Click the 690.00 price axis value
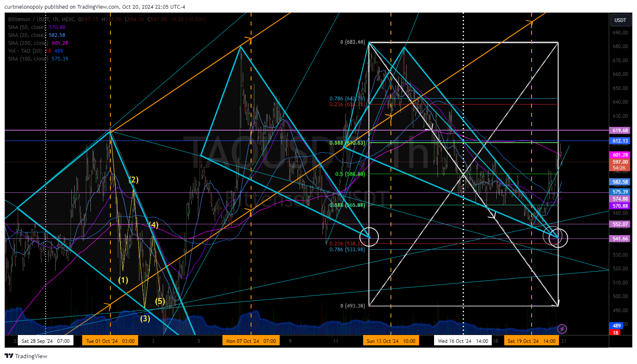This screenshot has height=364, width=637. pyautogui.click(x=620, y=33)
